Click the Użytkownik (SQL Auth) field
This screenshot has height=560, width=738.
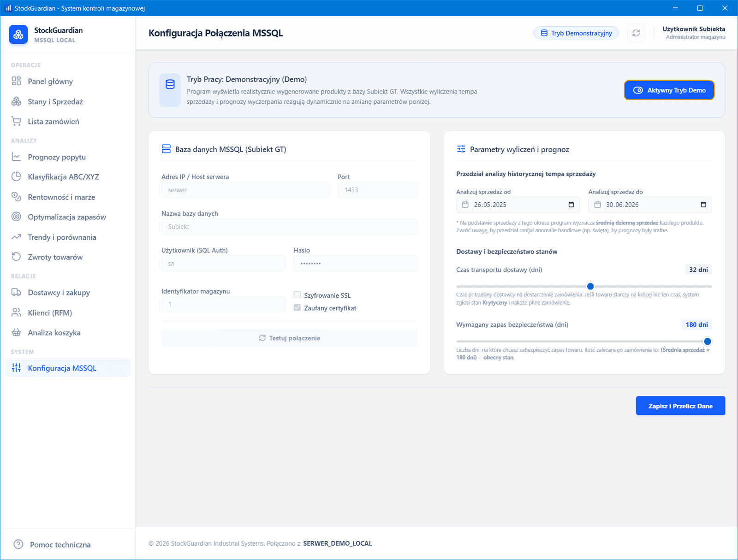(223, 264)
